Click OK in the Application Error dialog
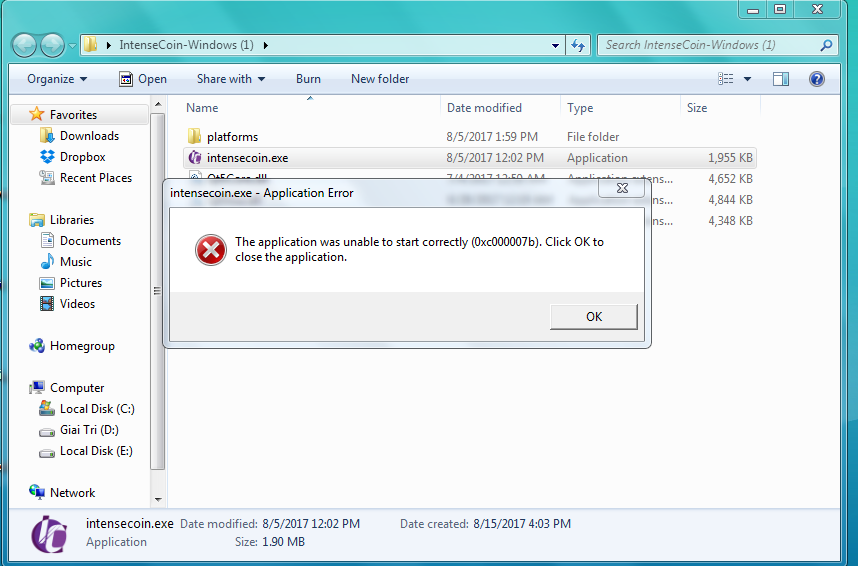 tap(594, 317)
